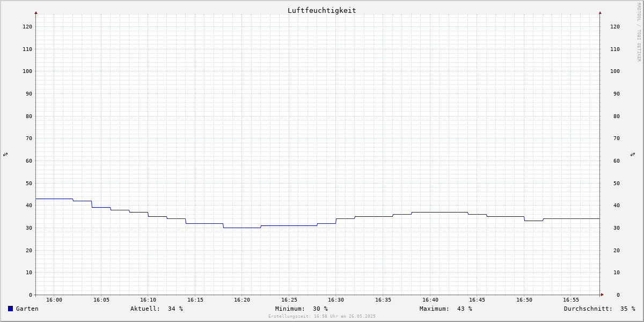Click the 16:30 time axis label
This screenshot has height=322, width=644.
[x=336, y=300]
